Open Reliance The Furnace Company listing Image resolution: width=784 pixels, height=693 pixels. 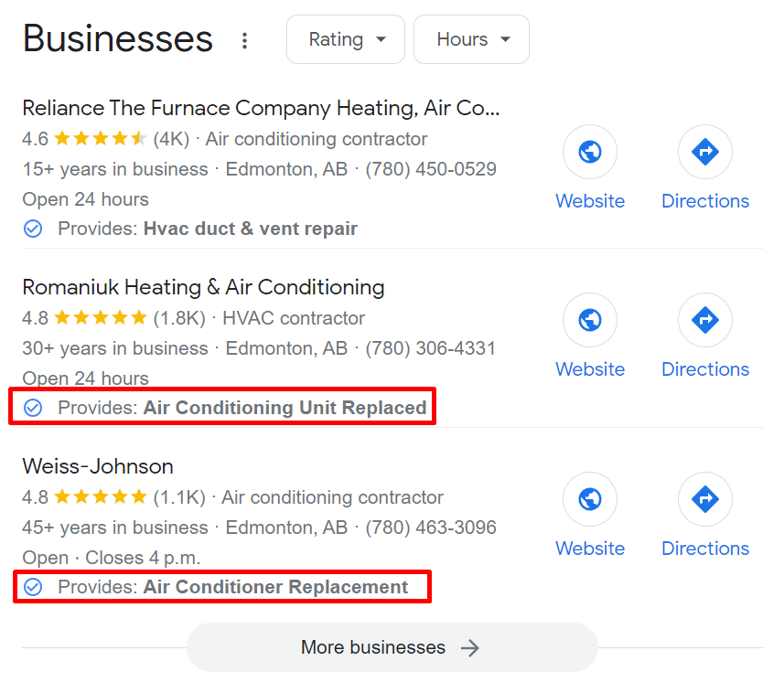point(261,108)
